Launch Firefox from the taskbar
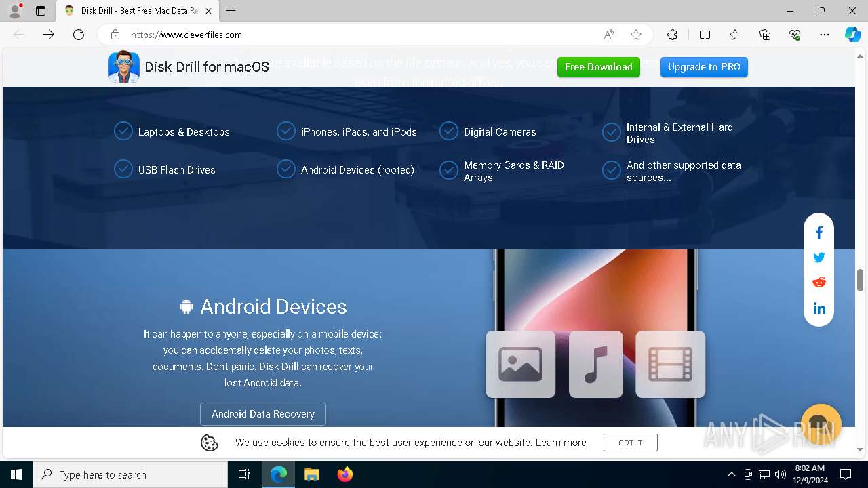Screen dimensions: 868x488 (344, 474)
